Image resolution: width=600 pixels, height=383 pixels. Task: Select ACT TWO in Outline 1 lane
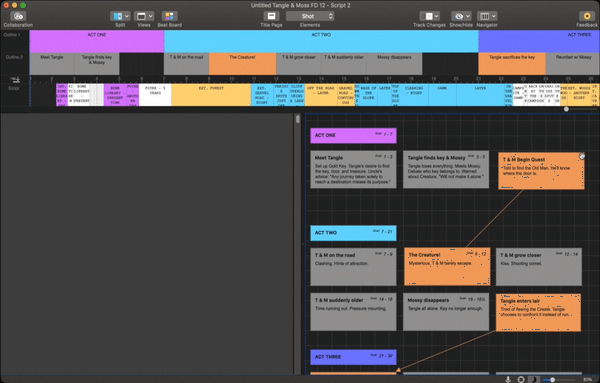[321, 41]
